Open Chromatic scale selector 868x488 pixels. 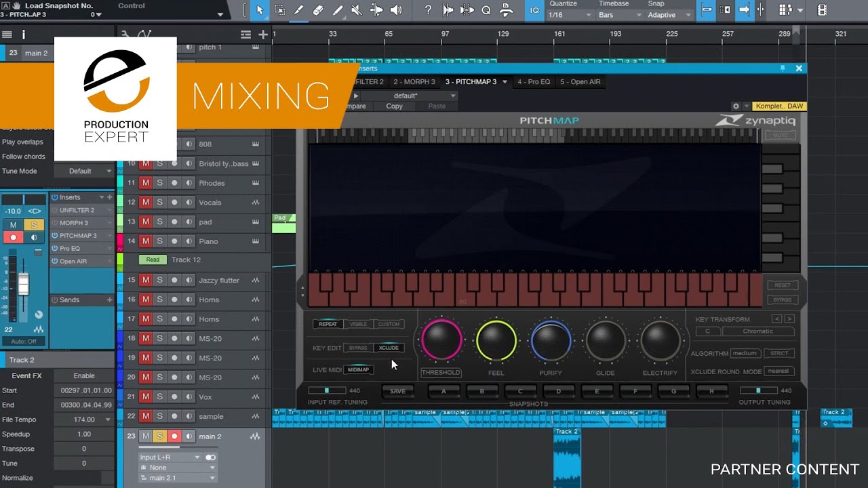click(x=758, y=331)
